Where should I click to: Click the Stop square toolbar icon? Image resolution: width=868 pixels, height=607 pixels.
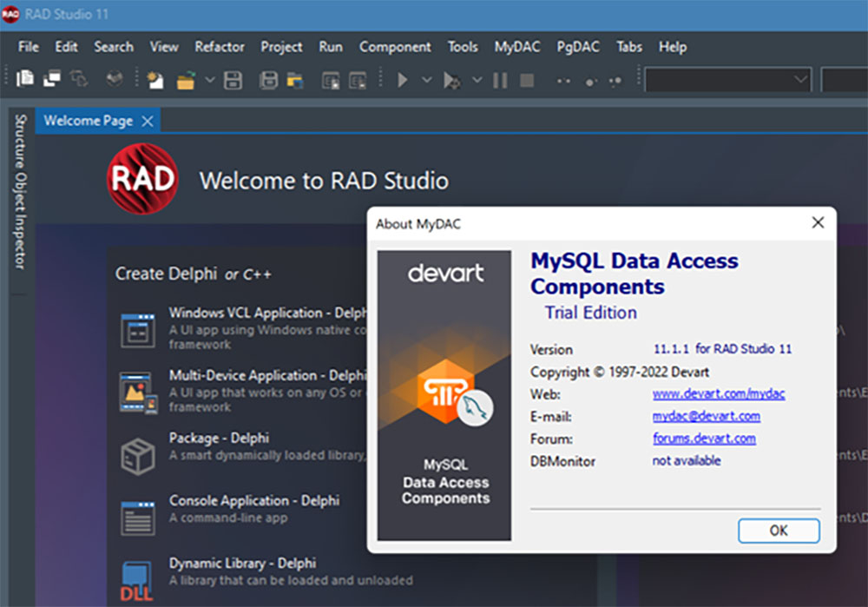pyautogui.click(x=527, y=80)
